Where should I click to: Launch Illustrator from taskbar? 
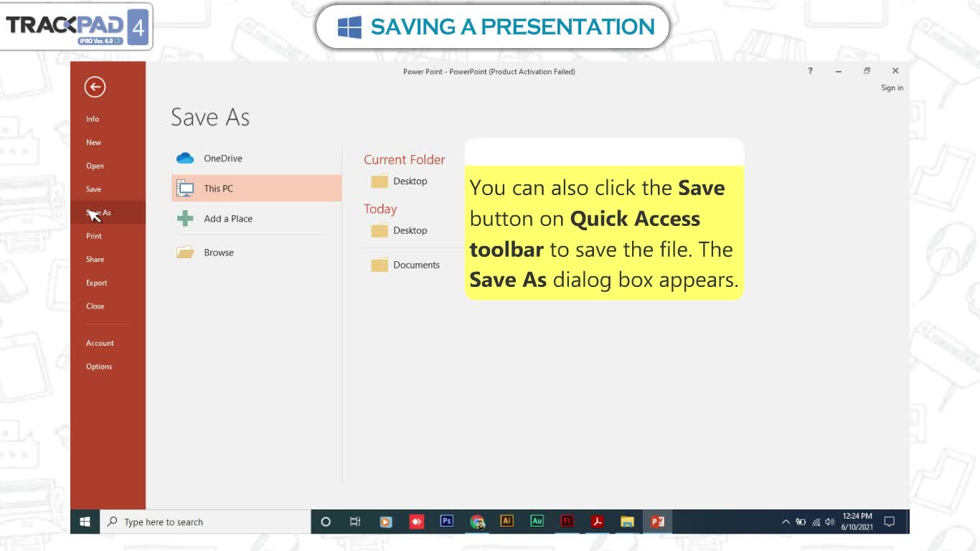coord(507,522)
